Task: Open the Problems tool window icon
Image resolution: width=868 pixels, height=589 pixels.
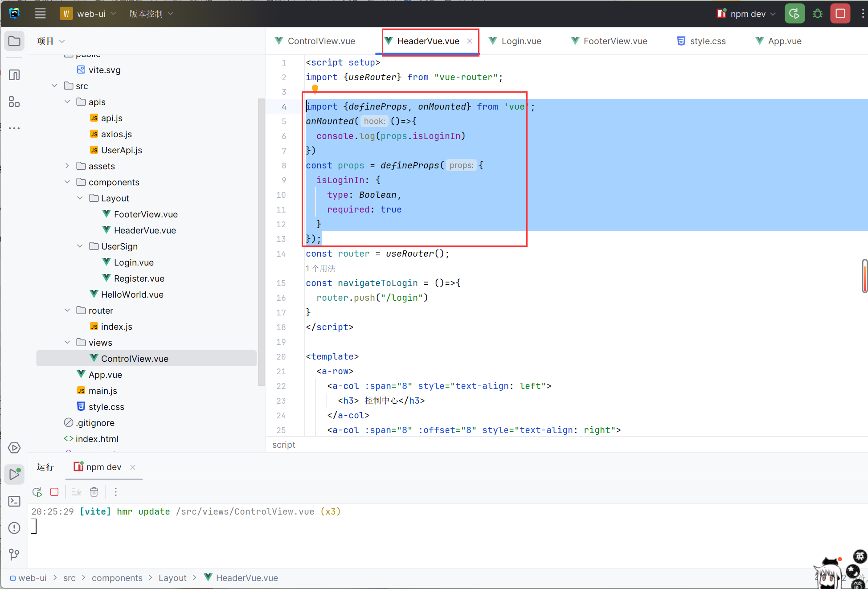Action: click(x=14, y=528)
